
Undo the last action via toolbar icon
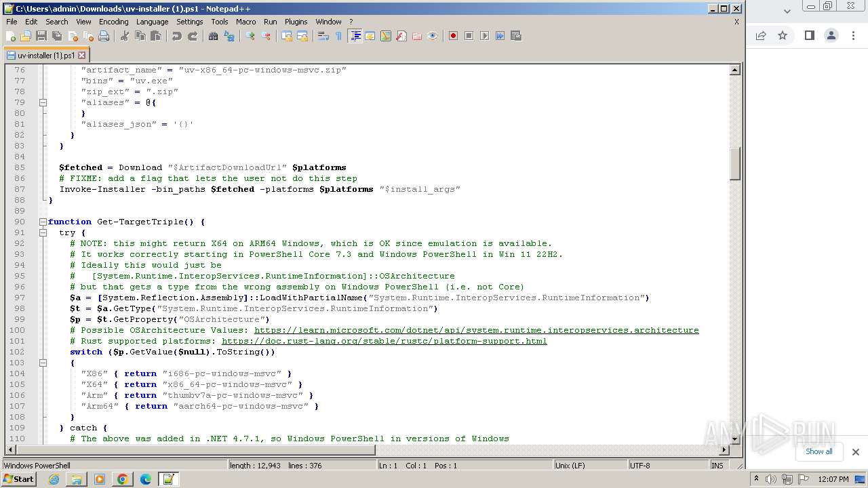click(177, 36)
